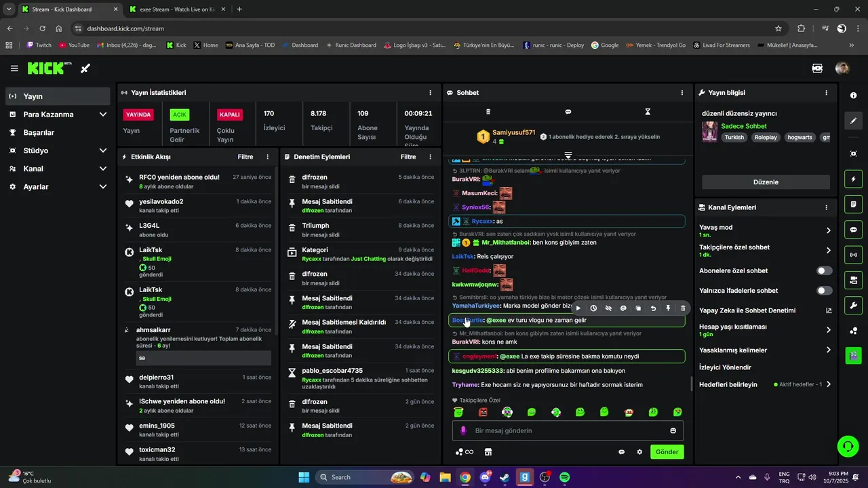Screen dimensions: 868x488
Task: Click the shop icon below message box
Action: point(488,451)
